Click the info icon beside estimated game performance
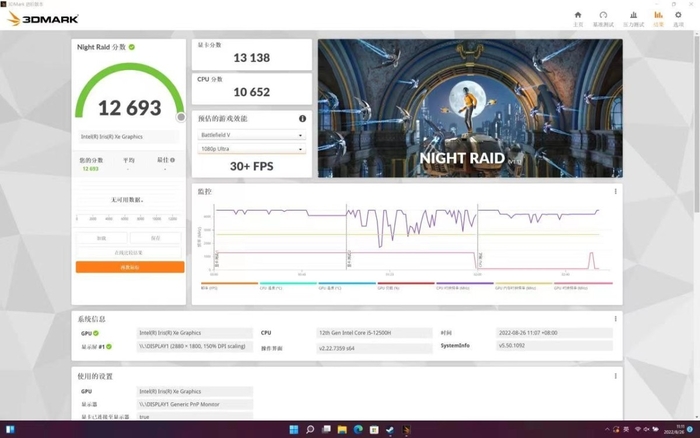Image resolution: width=700 pixels, height=438 pixels. (x=302, y=118)
